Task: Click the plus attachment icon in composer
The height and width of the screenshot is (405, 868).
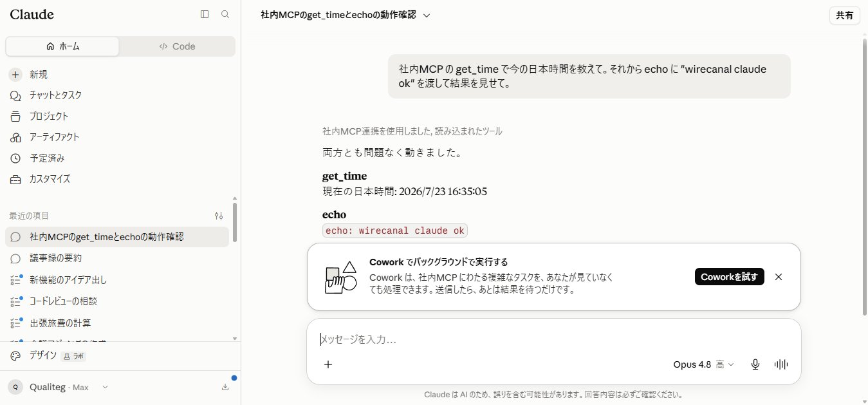Action: click(328, 364)
